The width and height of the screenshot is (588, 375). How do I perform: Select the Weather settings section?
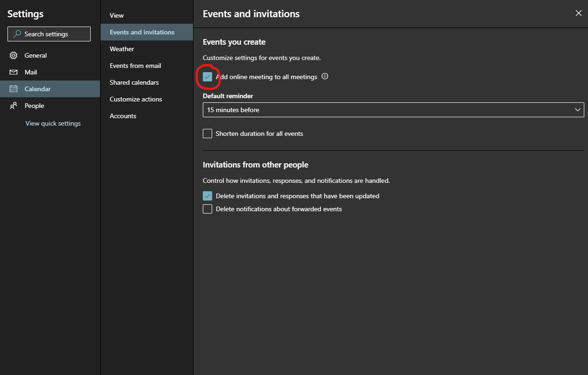[122, 49]
